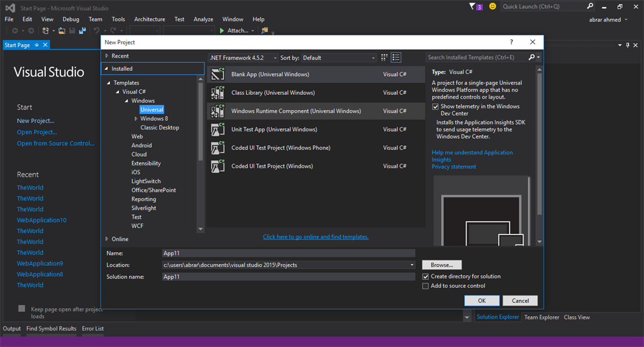
Task: Enable Add to source control checkbox
Action: 426,286
